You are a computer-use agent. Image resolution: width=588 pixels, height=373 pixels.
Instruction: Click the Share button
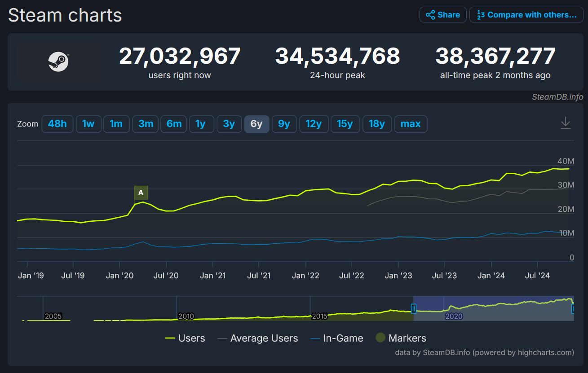[x=443, y=15]
